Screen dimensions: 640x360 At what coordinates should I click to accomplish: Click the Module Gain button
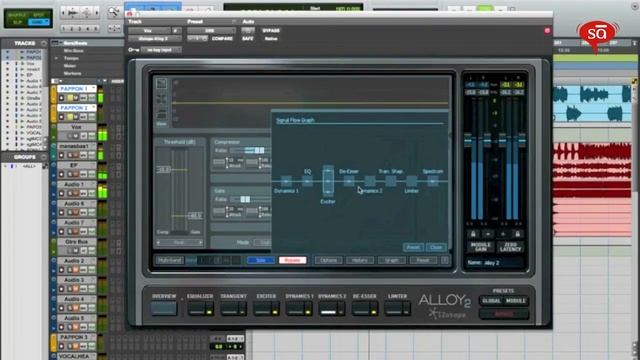tap(480, 247)
